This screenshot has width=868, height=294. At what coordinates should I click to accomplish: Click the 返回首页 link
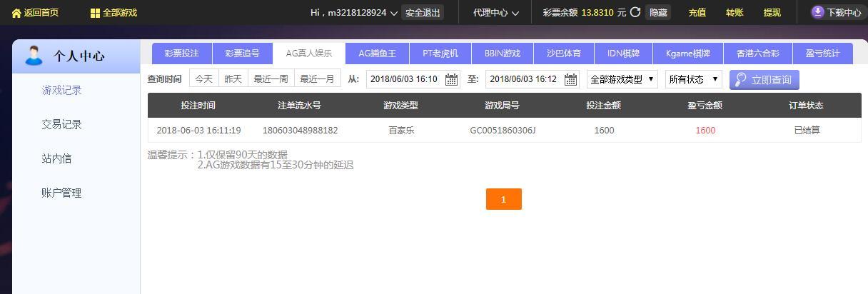pos(41,13)
